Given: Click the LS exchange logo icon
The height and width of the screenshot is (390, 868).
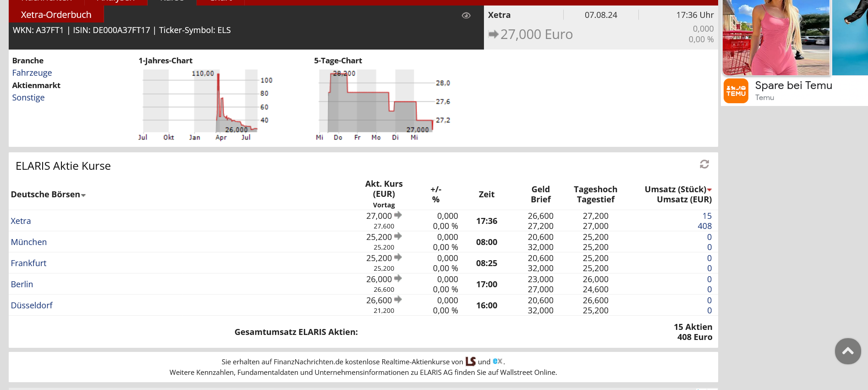Looking at the screenshot, I should pyautogui.click(x=470, y=362).
